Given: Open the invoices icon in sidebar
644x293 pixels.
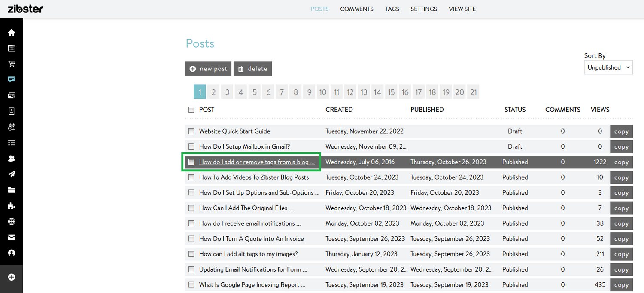Looking at the screenshot, I should click(x=12, y=111).
